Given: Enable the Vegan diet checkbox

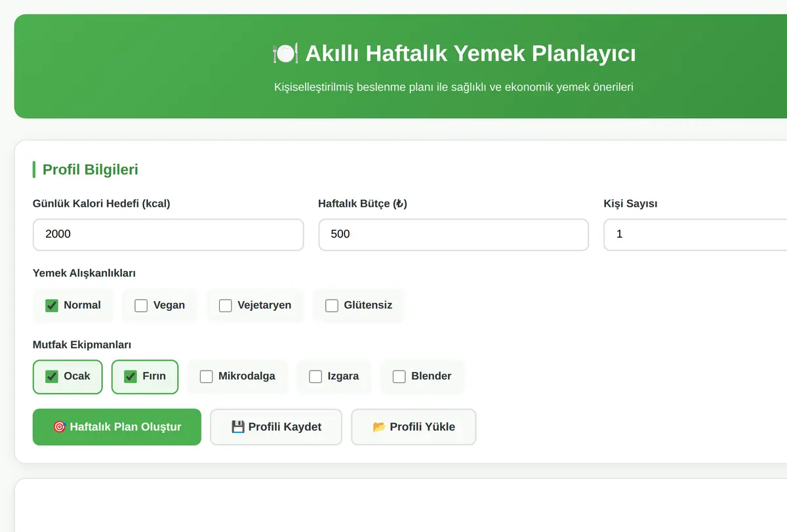Looking at the screenshot, I should pyautogui.click(x=141, y=306).
